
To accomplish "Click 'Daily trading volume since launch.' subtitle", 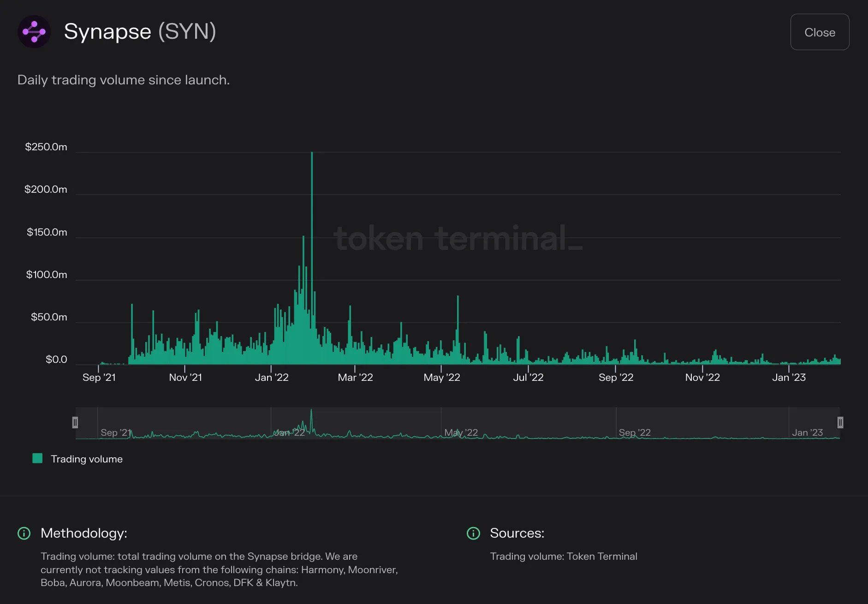I will pos(124,80).
